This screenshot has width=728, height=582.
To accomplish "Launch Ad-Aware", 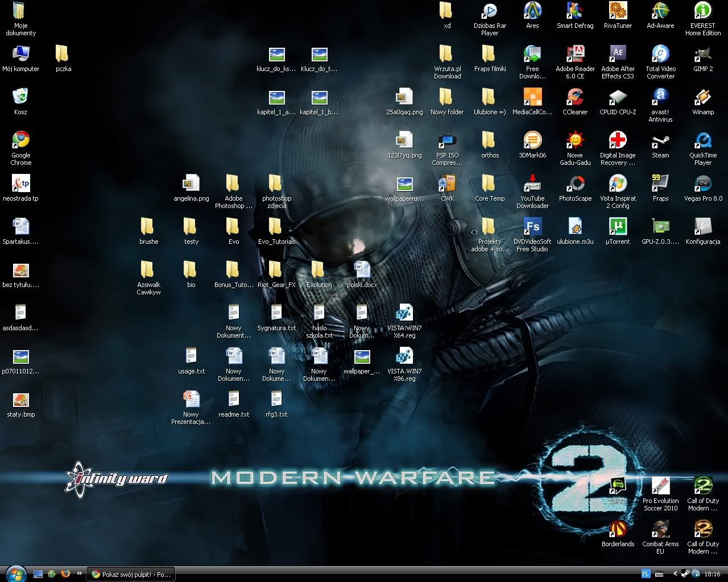I will tap(660, 15).
